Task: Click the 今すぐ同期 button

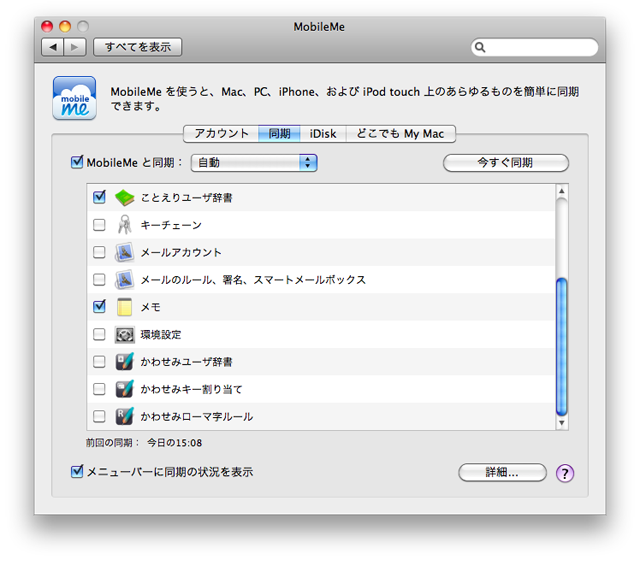Action: [x=506, y=163]
